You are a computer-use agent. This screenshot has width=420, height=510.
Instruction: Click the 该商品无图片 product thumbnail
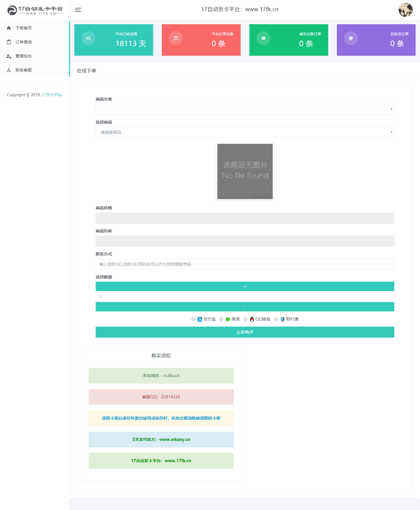click(x=245, y=171)
